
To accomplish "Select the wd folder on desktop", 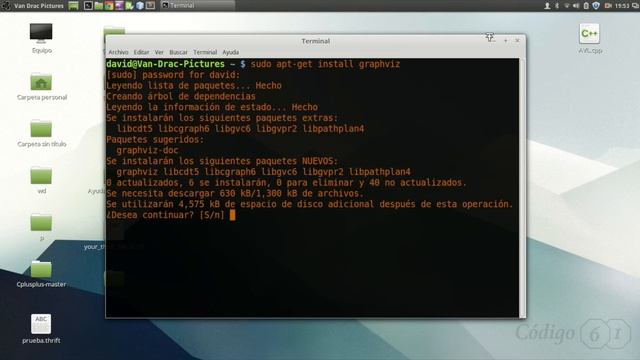I will [x=41, y=180].
